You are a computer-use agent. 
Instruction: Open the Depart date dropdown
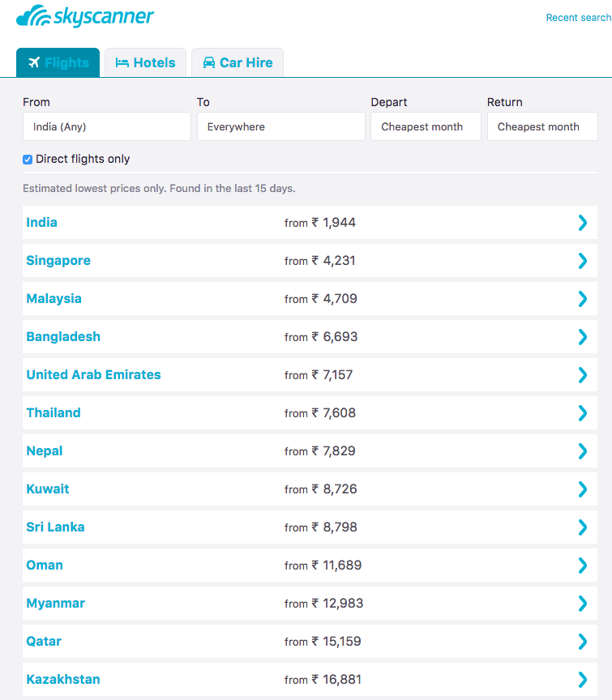click(x=426, y=126)
